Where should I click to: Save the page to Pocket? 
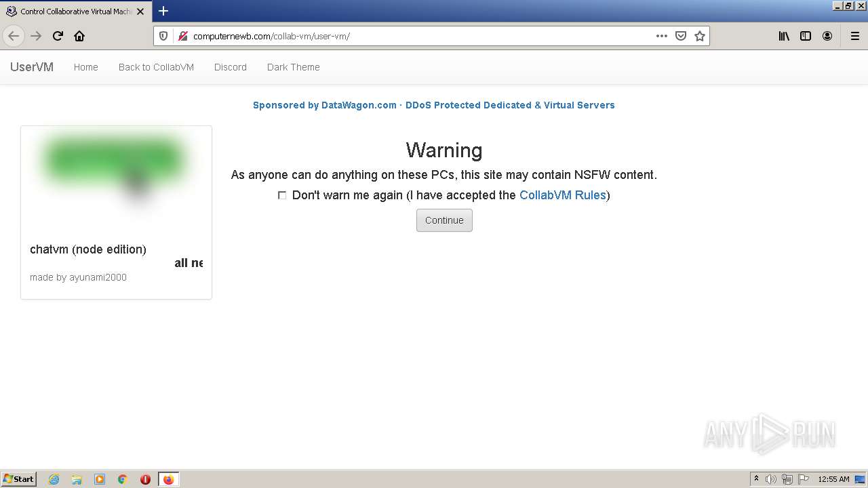tap(681, 36)
